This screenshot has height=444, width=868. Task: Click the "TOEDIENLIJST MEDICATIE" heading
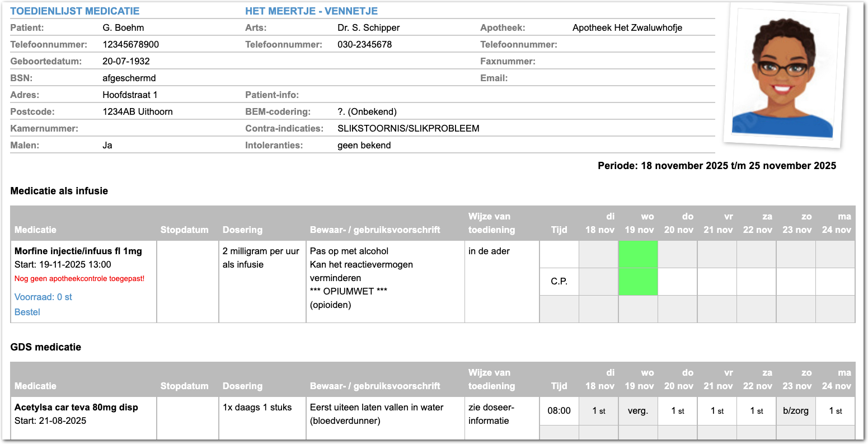[75, 11]
